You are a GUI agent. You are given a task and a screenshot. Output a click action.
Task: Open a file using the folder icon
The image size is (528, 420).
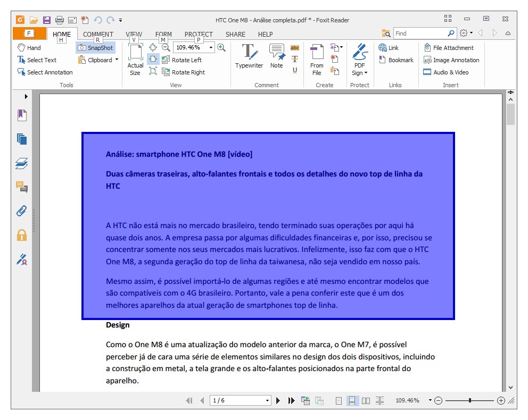[x=34, y=20]
